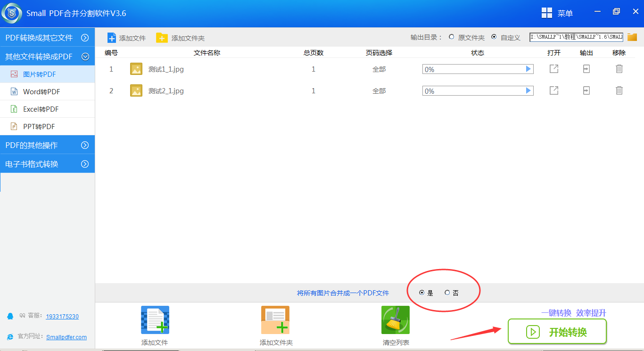This screenshot has width=644, height=351.
Task: Remove 测试1_1.jpg with trash icon
Action: pos(619,69)
